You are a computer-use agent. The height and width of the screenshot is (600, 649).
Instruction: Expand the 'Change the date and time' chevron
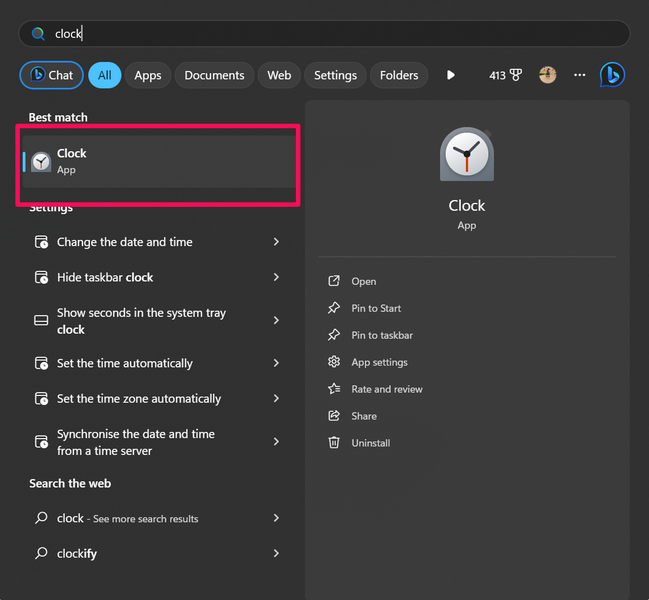click(x=276, y=242)
